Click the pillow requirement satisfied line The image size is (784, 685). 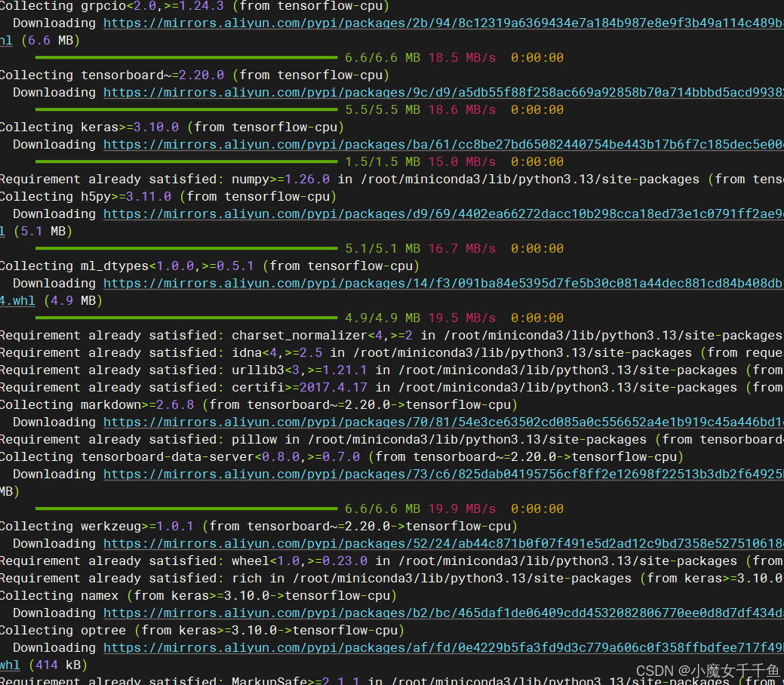(392, 440)
